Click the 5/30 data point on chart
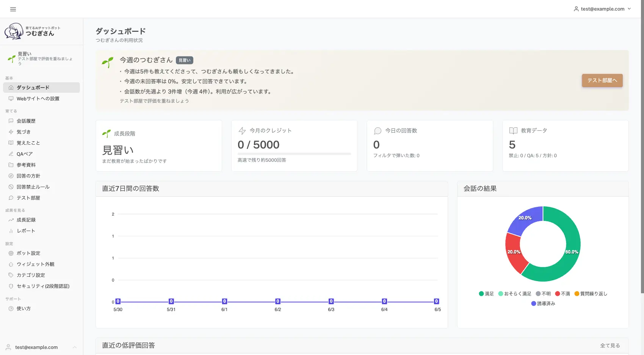 tap(118, 301)
